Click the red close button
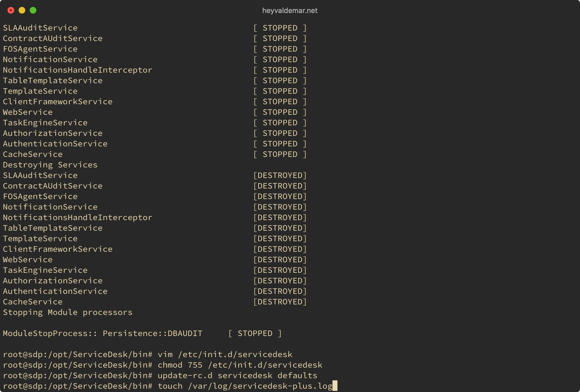 (x=11, y=10)
